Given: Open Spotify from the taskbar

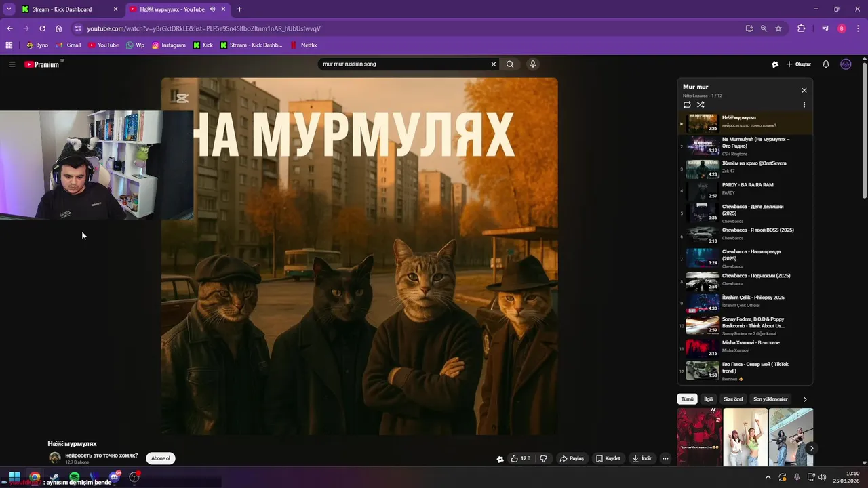Looking at the screenshot, I should [75, 477].
